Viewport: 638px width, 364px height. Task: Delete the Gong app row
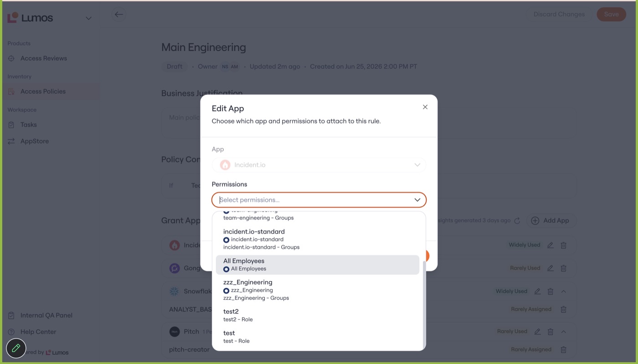point(563,268)
